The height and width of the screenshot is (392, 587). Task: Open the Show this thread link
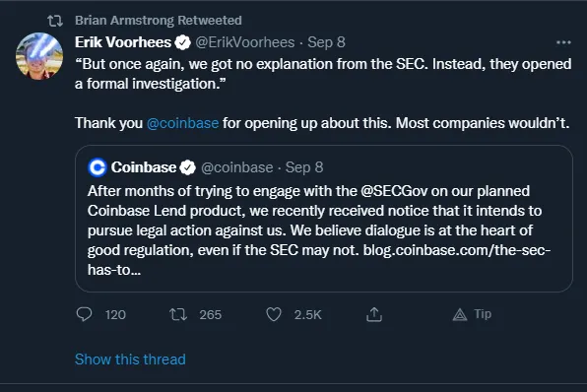(130, 359)
